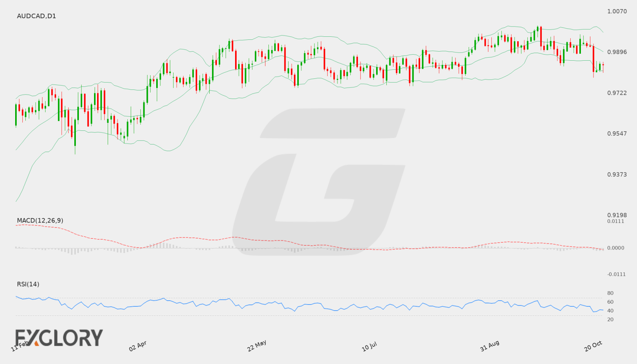637x364 pixels.
Task: Click the FXGLORY logo
Action: pyautogui.click(x=59, y=337)
